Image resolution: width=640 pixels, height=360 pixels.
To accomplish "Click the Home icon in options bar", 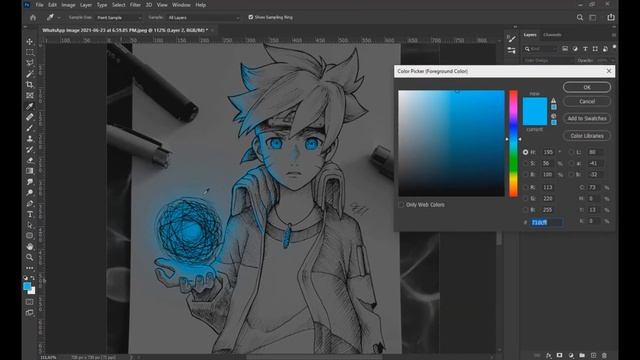I will point(33,18).
